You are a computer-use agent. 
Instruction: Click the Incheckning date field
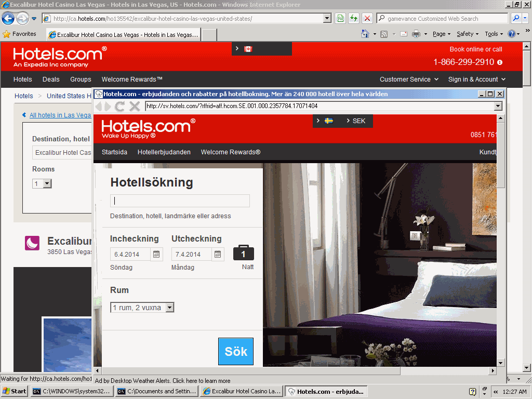[130, 254]
